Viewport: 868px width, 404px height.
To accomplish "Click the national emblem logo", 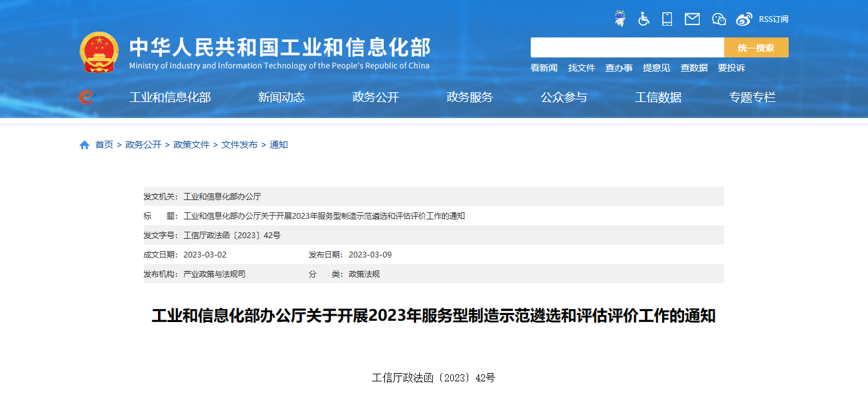I will tap(99, 52).
